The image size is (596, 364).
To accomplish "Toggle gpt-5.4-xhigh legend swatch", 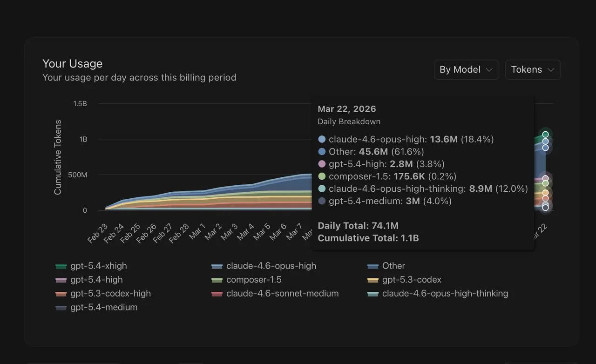I will [x=61, y=266].
